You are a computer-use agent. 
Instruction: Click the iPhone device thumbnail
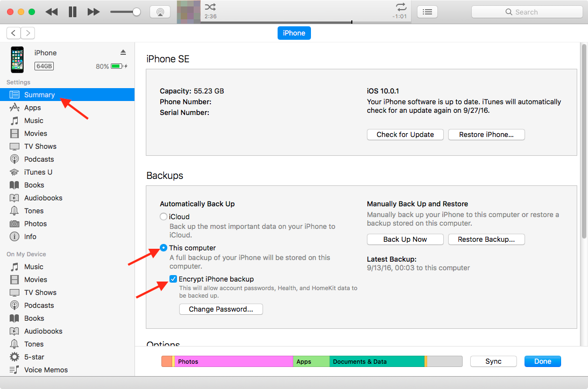17,60
